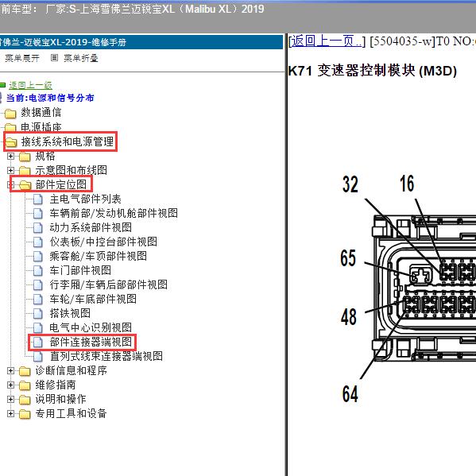The image size is (476, 476).
Task: Click the K71 connector diagram image
Action: pos(408,288)
